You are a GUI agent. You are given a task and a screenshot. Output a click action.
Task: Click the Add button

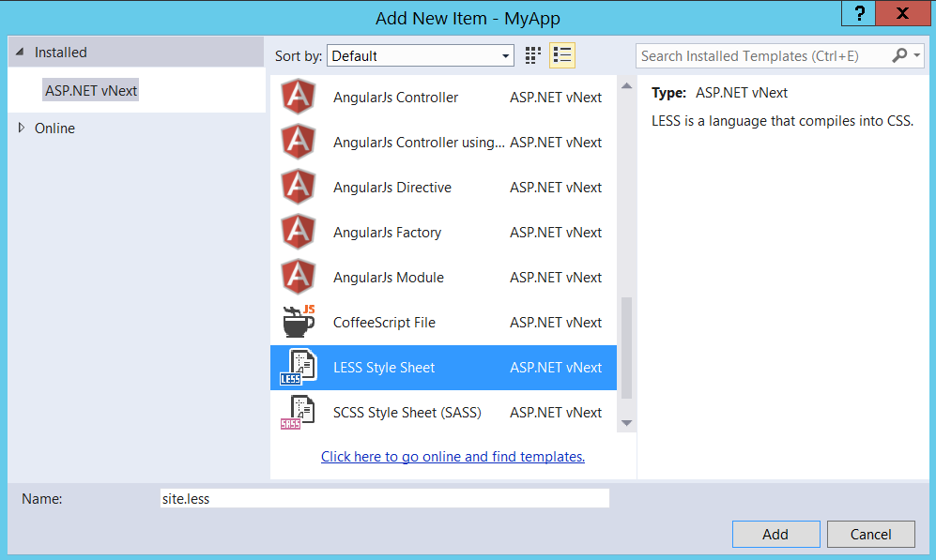coord(775,534)
